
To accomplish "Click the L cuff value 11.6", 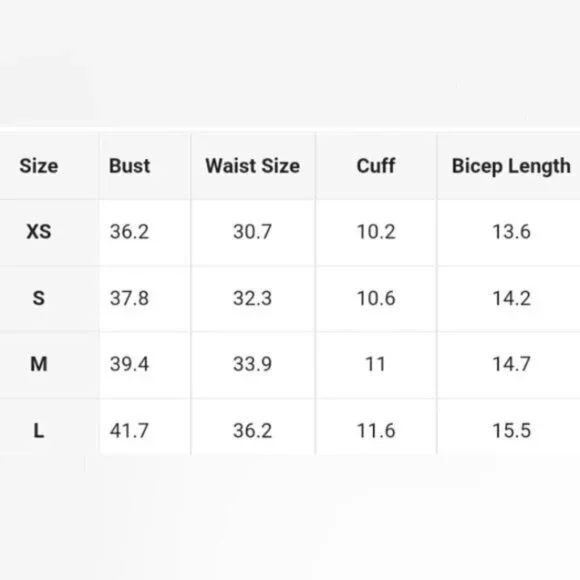I will click(x=376, y=431).
